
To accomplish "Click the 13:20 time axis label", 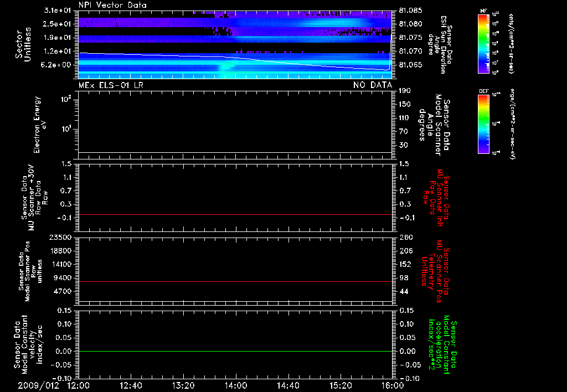I will pyautogui.click(x=183, y=385).
